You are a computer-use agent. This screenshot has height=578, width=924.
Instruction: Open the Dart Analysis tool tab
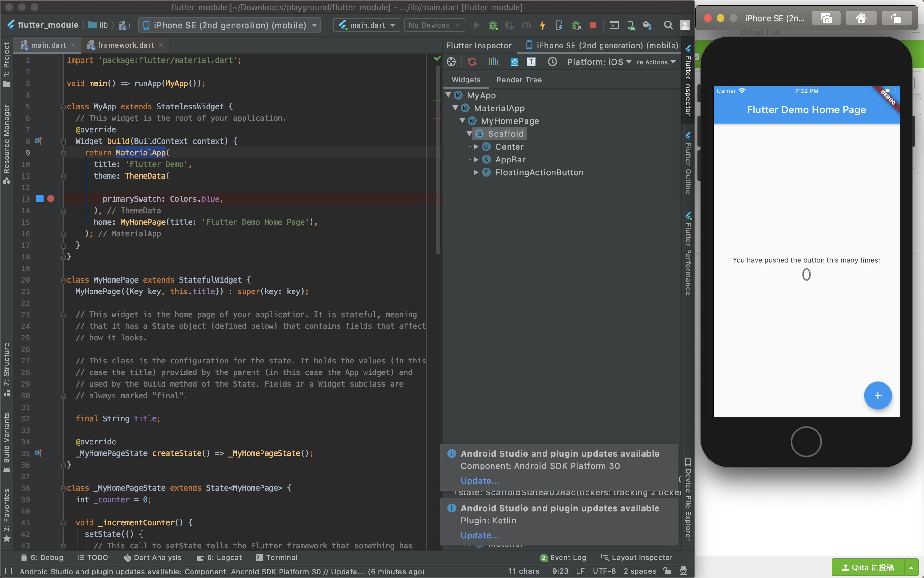point(152,557)
